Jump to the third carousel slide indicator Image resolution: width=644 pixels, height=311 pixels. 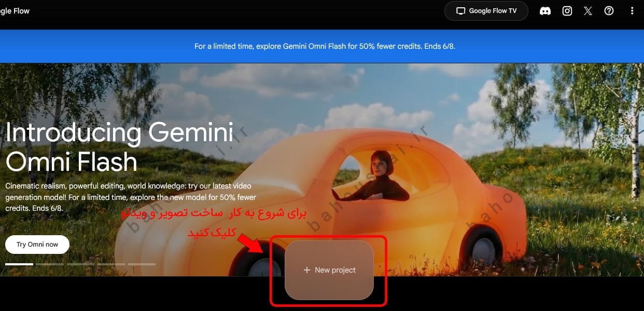(80, 264)
